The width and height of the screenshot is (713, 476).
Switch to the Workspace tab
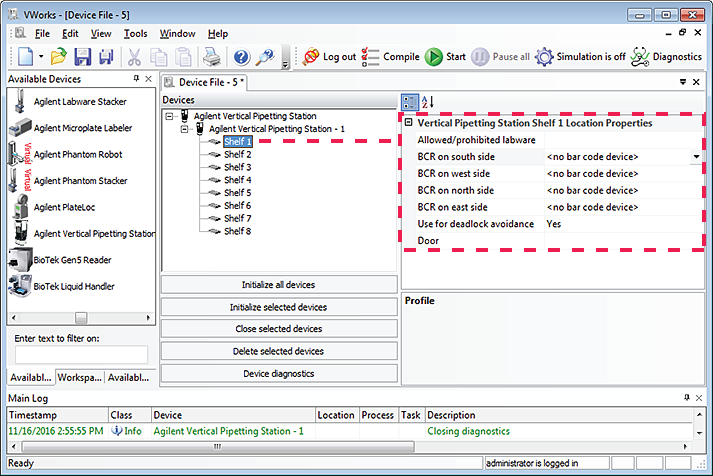pyautogui.click(x=78, y=377)
